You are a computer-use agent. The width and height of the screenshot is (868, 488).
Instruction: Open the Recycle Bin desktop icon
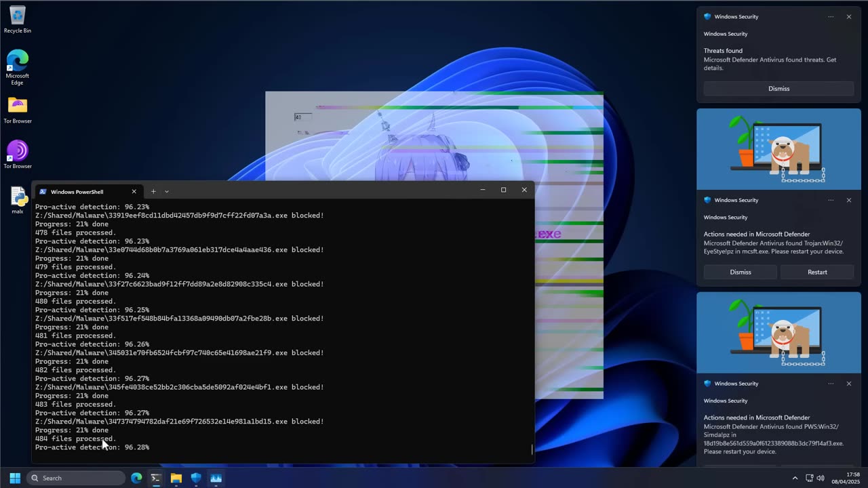(17, 19)
